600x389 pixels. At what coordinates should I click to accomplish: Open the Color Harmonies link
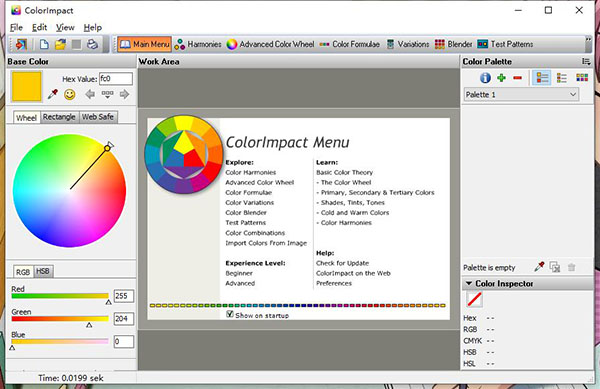click(251, 173)
